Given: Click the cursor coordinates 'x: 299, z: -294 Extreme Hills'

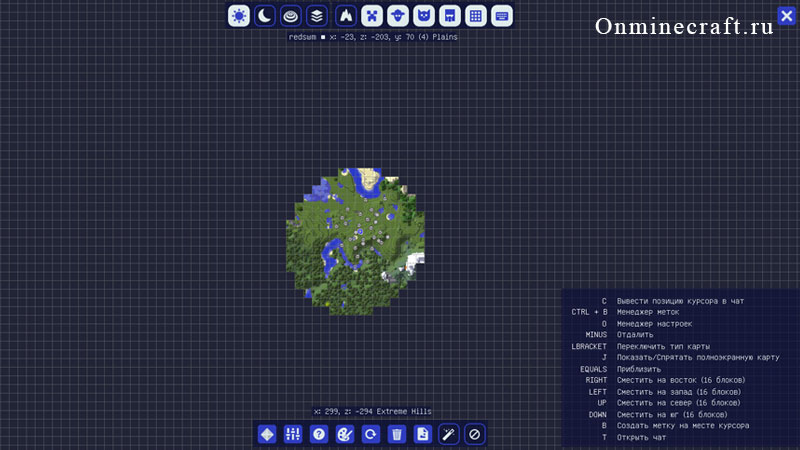Looking at the screenshot, I should coord(372,411).
